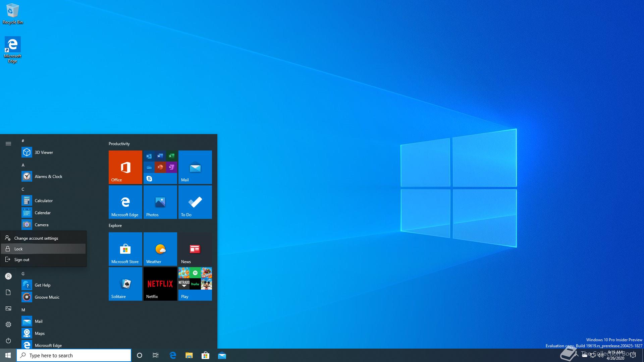Click the Windows Start button
Viewport: 644px width, 362px height.
(x=8, y=355)
